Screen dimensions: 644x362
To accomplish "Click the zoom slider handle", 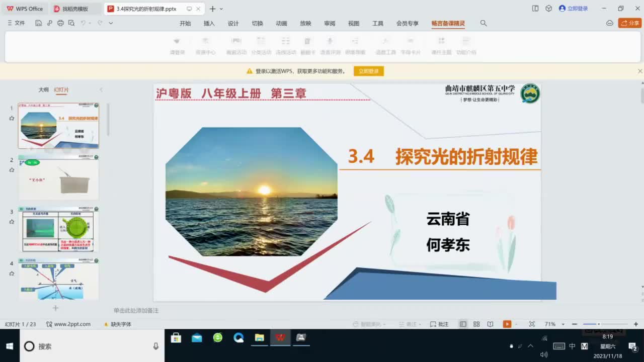I will [x=598, y=324].
